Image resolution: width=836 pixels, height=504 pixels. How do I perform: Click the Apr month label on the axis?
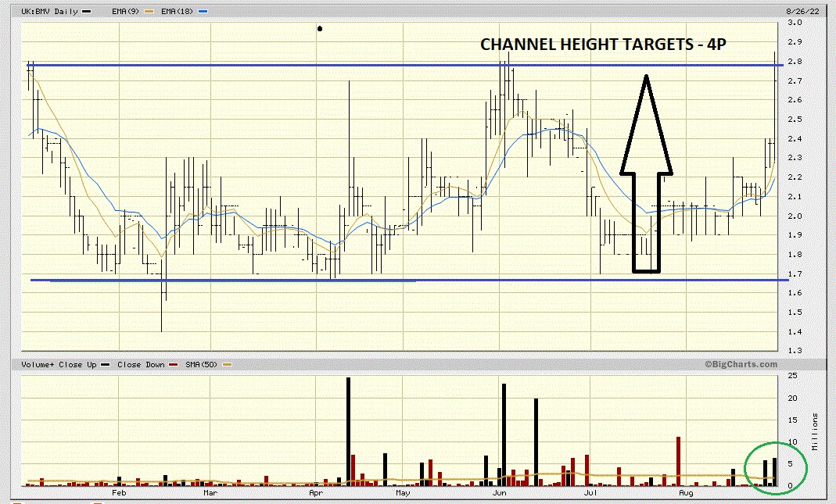pos(316,493)
